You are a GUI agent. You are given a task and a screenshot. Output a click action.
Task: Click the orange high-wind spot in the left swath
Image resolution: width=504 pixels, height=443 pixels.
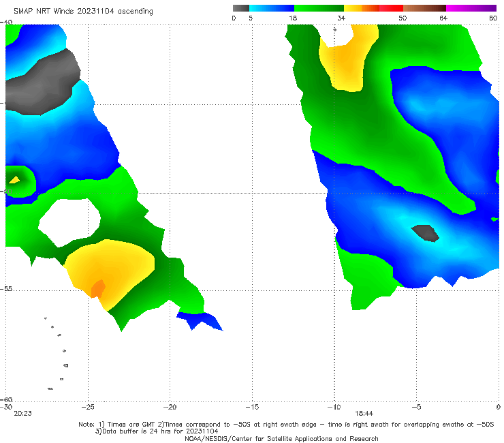[98, 288]
